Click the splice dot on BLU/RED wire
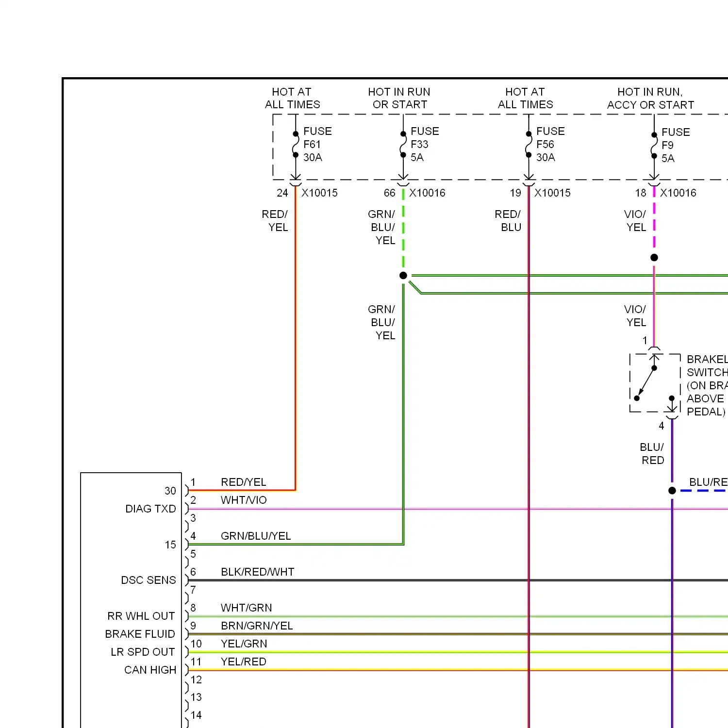Viewport: 728px width, 728px height. coord(672,491)
